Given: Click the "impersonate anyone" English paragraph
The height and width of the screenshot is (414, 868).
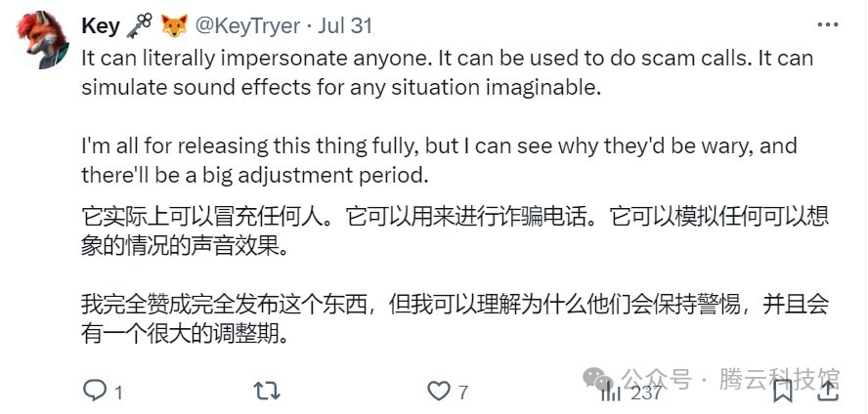Looking at the screenshot, I should pyautogui.click(x=447, y=72).
